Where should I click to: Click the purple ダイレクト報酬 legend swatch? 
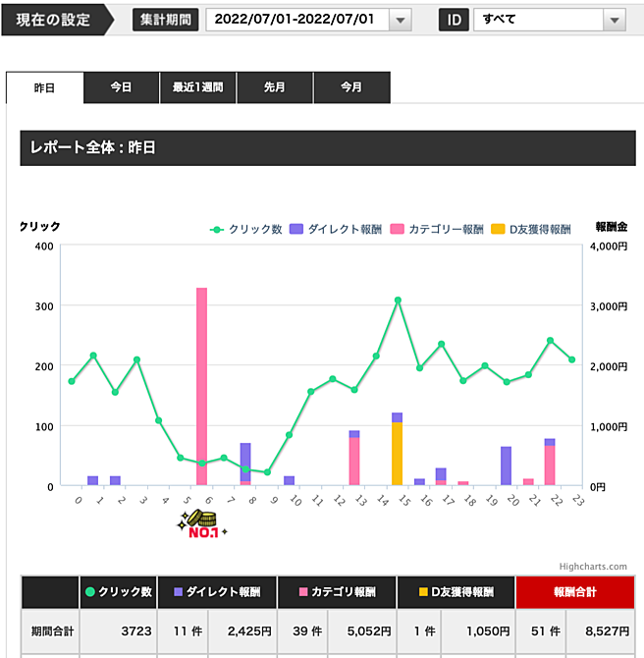tap(296, 229)
